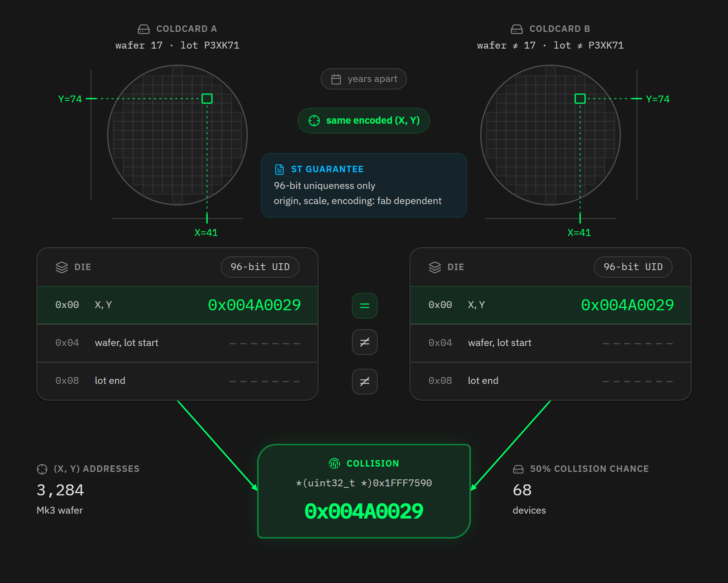Click 'wafer, lot start' in Coldcard A's DIE card

click(127, 343)
